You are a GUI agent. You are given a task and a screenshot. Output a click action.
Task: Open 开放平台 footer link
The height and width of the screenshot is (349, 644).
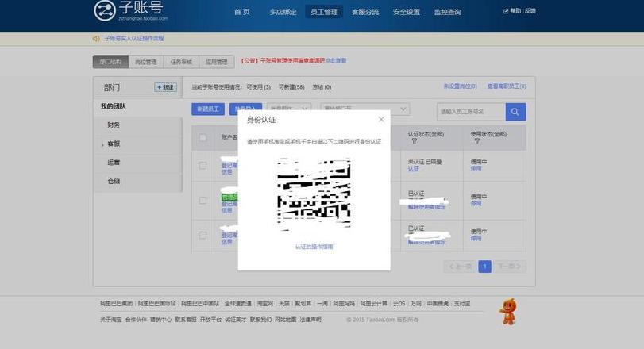point(210,320)
